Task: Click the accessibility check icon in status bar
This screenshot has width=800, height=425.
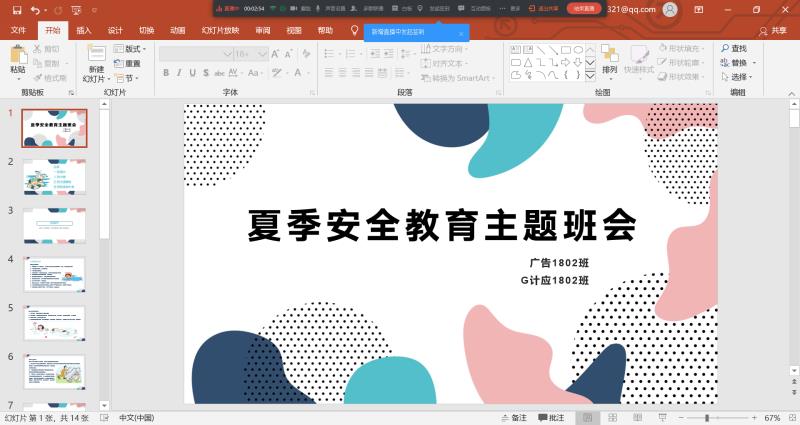Action: (x=104, y=417)
